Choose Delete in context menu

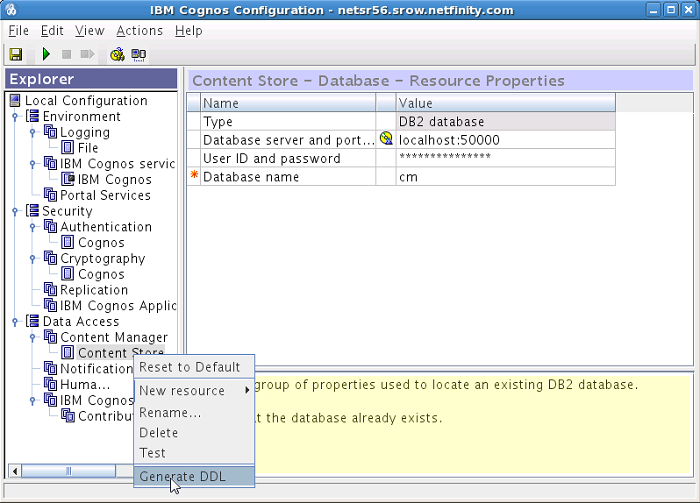(x=194, y=432)
